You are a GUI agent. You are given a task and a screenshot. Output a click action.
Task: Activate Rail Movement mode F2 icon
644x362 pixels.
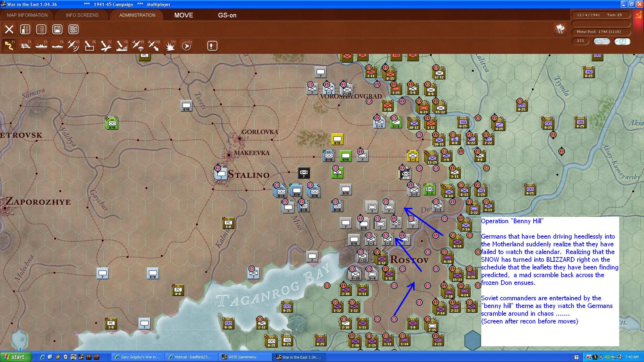pyautogui.click(x=25, y=46)
